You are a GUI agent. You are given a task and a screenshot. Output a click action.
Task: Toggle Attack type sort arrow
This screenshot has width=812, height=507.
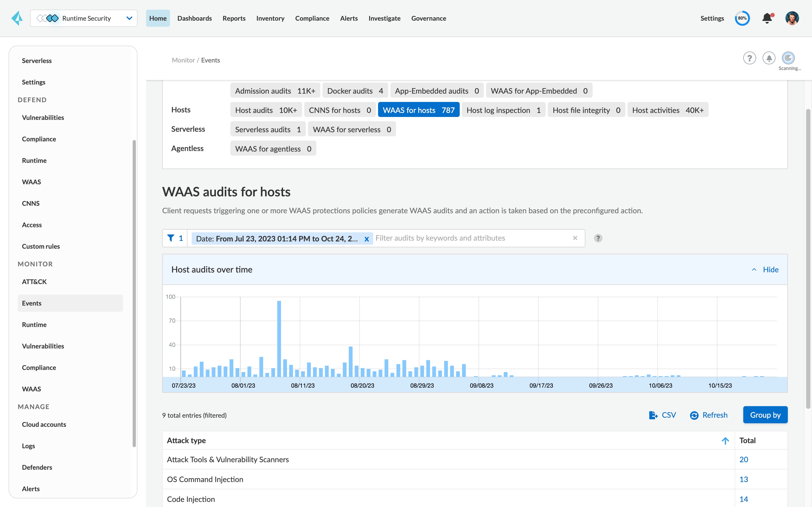click(x=725, y=440)
